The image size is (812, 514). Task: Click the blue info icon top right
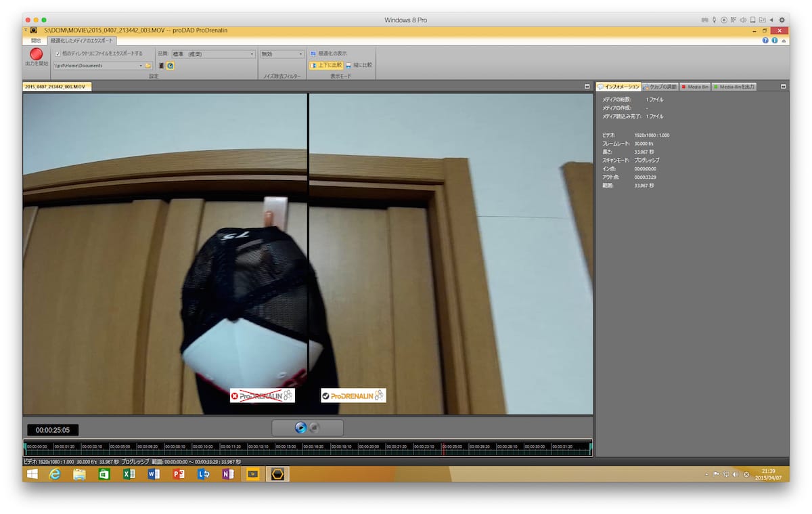(774, 41)
